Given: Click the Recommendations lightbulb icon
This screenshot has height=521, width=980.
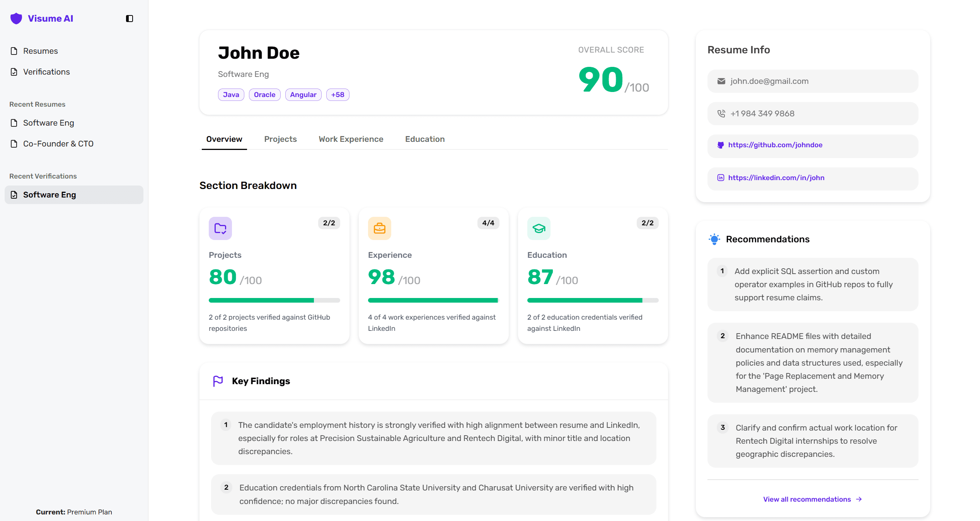Looking at the screenshot, I should pos(714,239).
